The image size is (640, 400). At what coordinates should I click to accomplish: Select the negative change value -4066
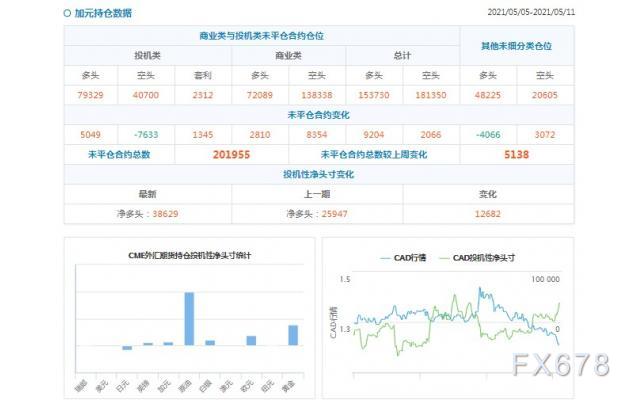click(488, 135)
